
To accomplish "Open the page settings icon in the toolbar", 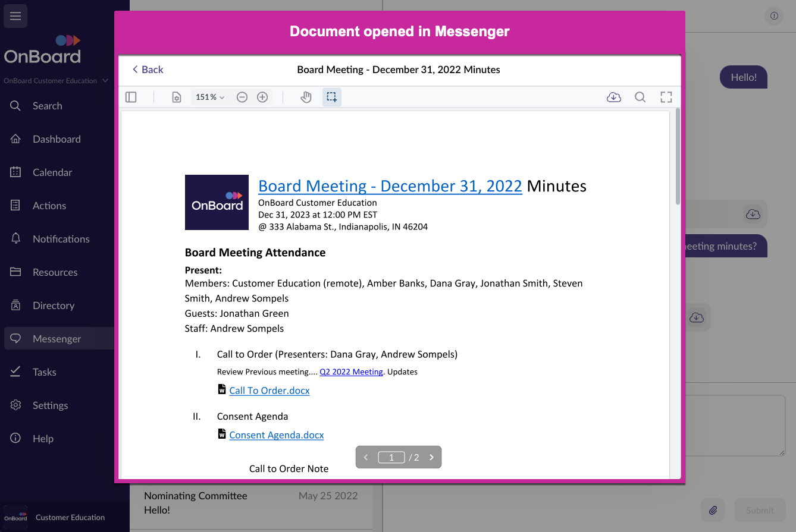I will [176, 97].
